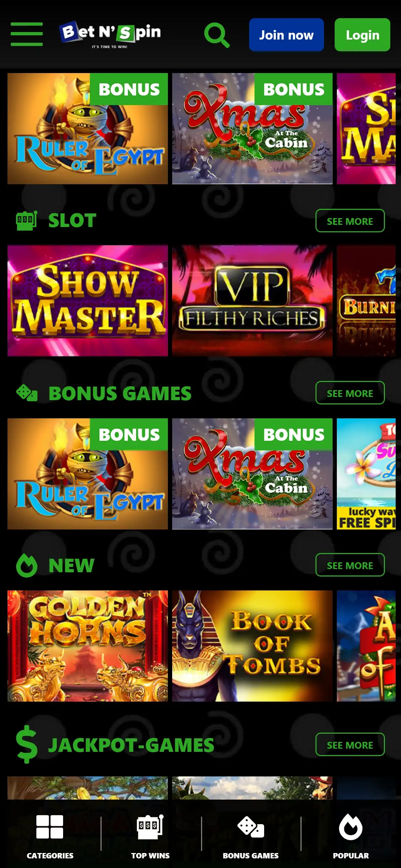Screen dimensions: 401x868
Task: Click the Join now button
Action: (287, 35)
